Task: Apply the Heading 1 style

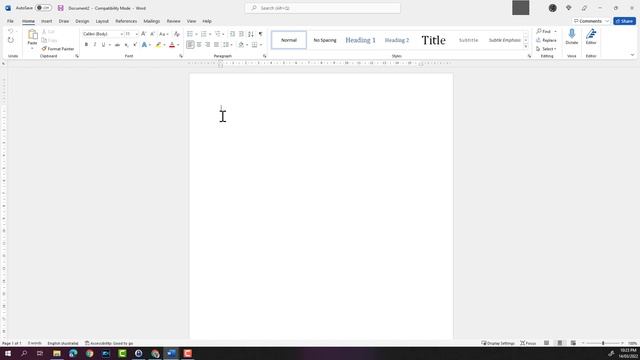Action: pos(360,40)
